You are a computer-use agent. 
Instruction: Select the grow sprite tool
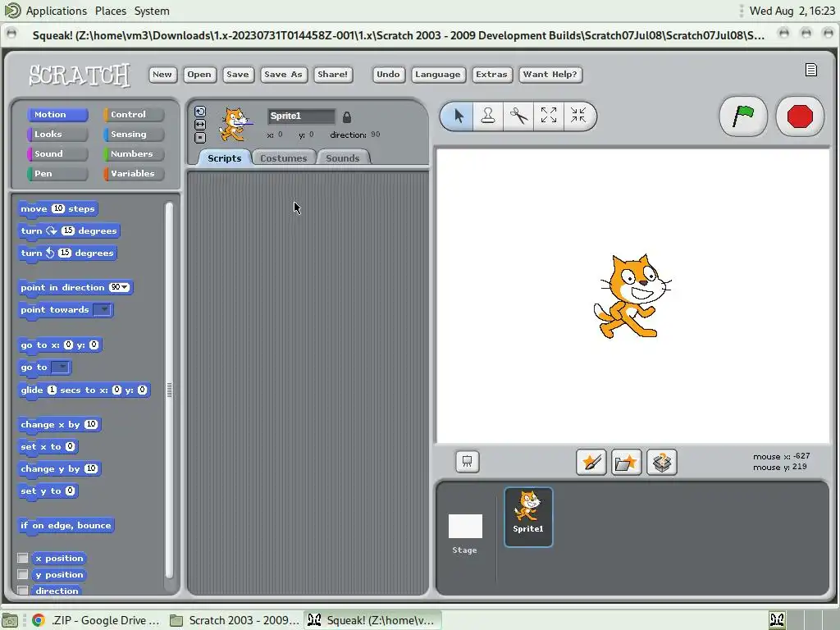point(549,116)
